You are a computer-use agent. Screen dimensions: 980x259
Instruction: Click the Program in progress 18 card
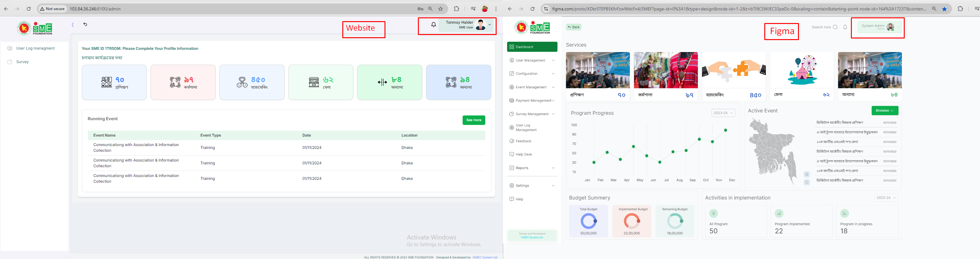pyautogui.click(x=867, y=221)
